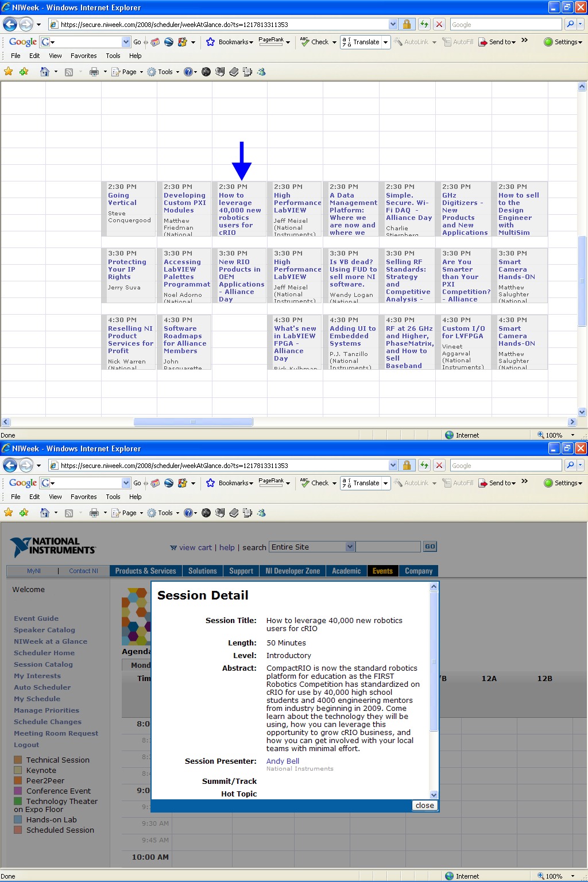This screenshot has height=882, width=588.
Task: Open Bookmarks dropdown in upper Google toolbar
Action: [229, 42]
